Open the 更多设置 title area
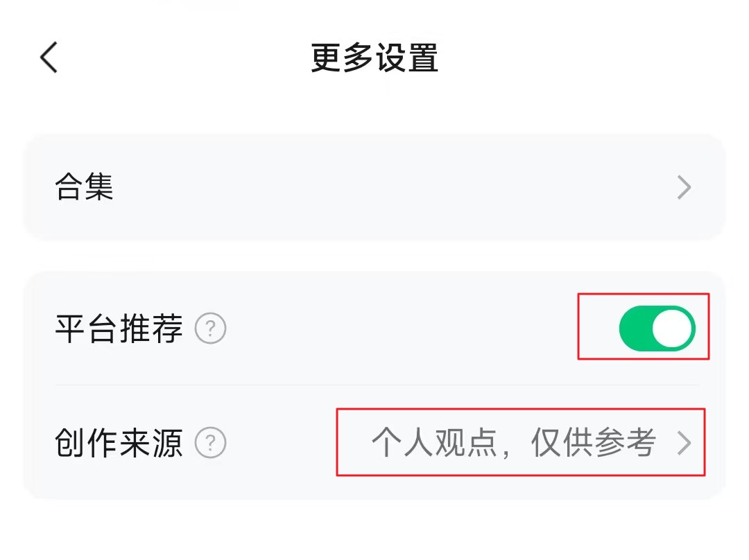 (374, 59)
